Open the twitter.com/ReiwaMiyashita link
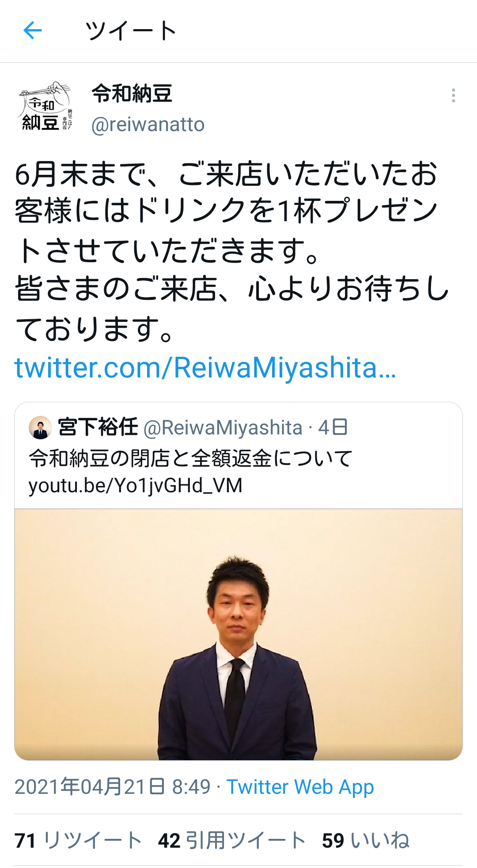 [x=205, y=368]
